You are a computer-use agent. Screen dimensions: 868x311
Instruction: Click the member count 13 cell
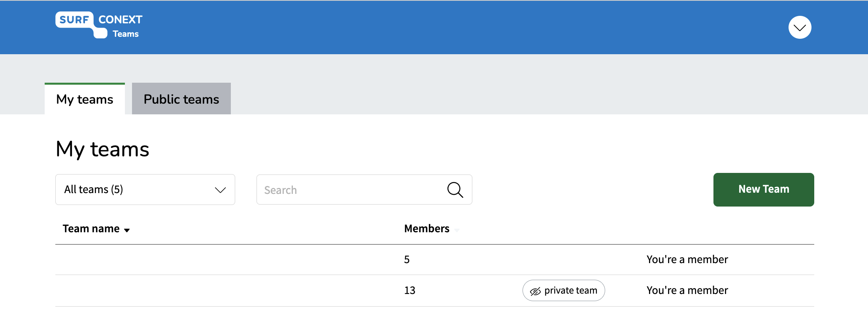pyautogui.click(x=409, y=290)
